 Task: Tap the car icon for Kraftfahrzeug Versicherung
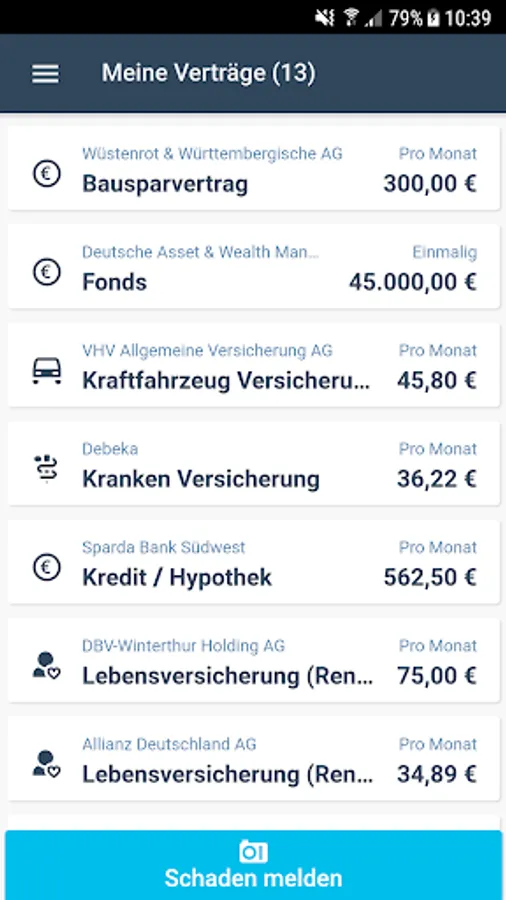coord(46,371)
